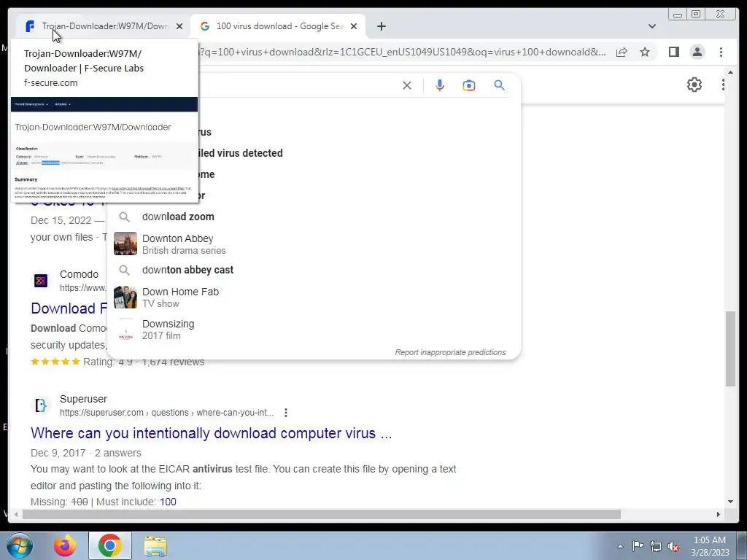Open Google quick settings gear

[694, 85]
